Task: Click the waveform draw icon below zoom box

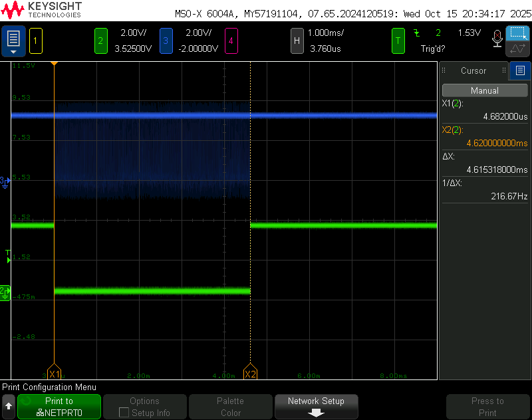Action: 517,49
